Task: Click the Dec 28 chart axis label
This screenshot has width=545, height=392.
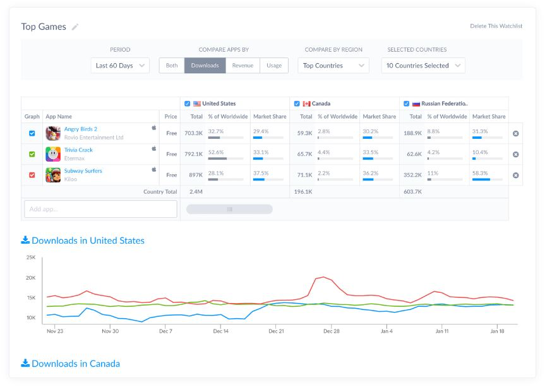Action: [332, 331]
